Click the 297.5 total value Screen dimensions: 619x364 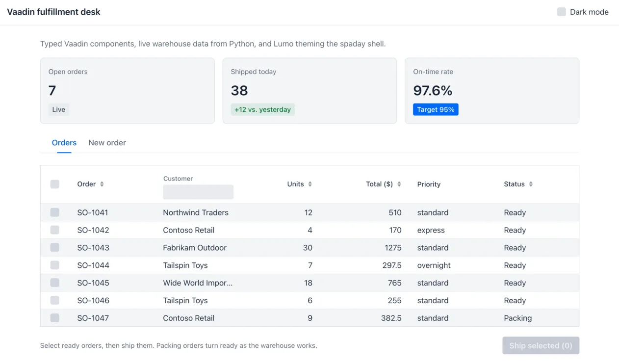392,265
